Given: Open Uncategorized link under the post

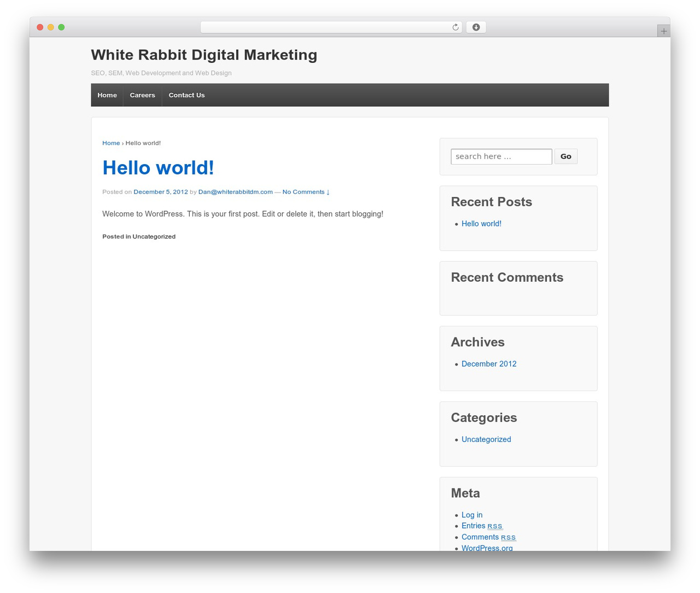Looking at the screenshot, I should coord(154,237).
